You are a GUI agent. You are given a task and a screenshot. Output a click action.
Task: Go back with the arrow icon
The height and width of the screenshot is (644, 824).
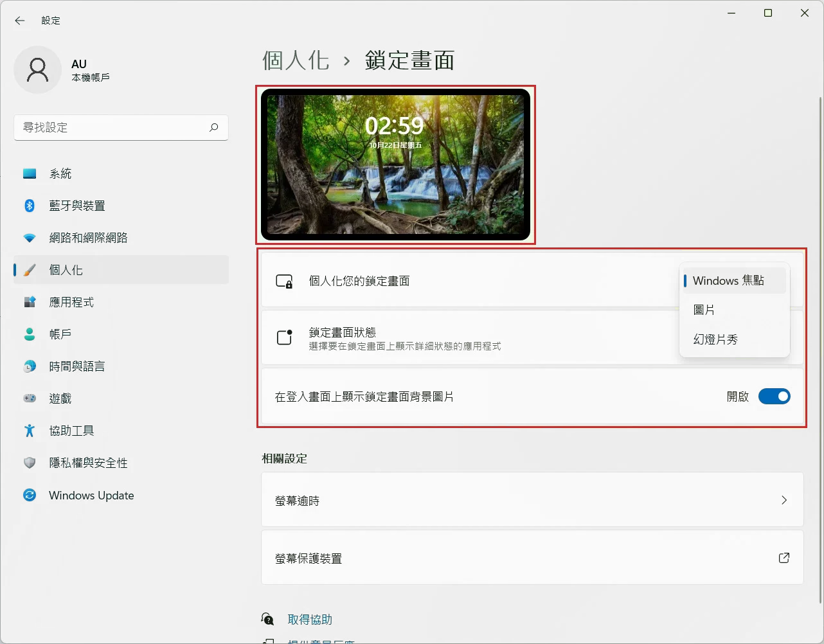[x=20, y=21]
